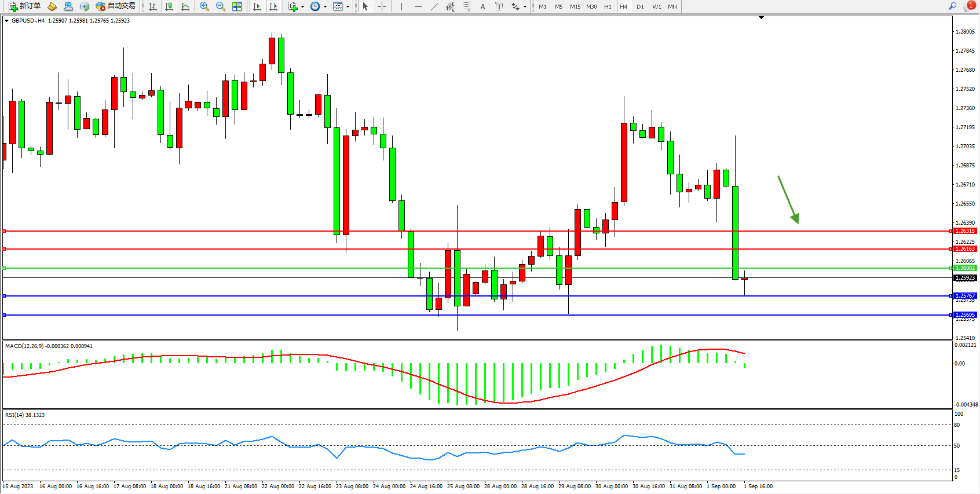Zoom in on the chart

click(204, 6)
